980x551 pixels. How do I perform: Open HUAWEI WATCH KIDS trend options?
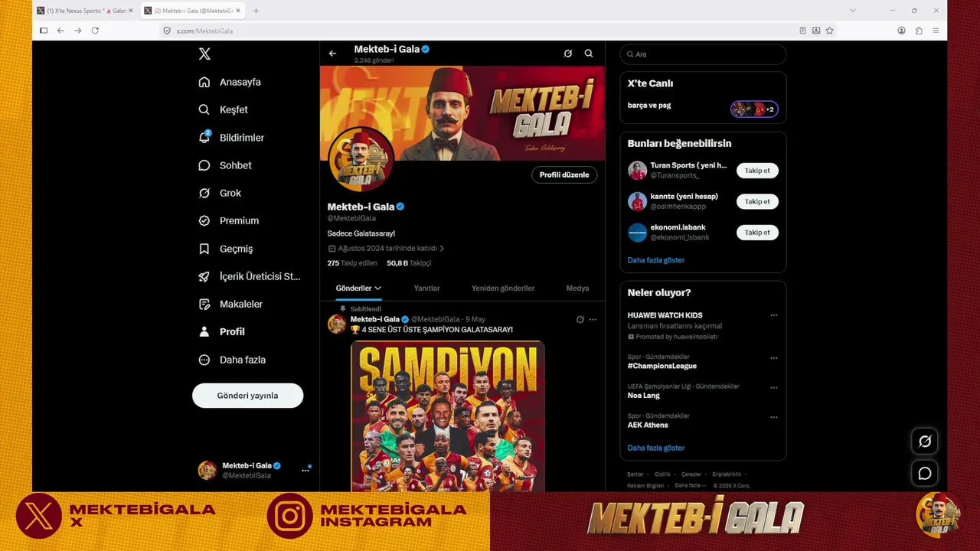773,315
